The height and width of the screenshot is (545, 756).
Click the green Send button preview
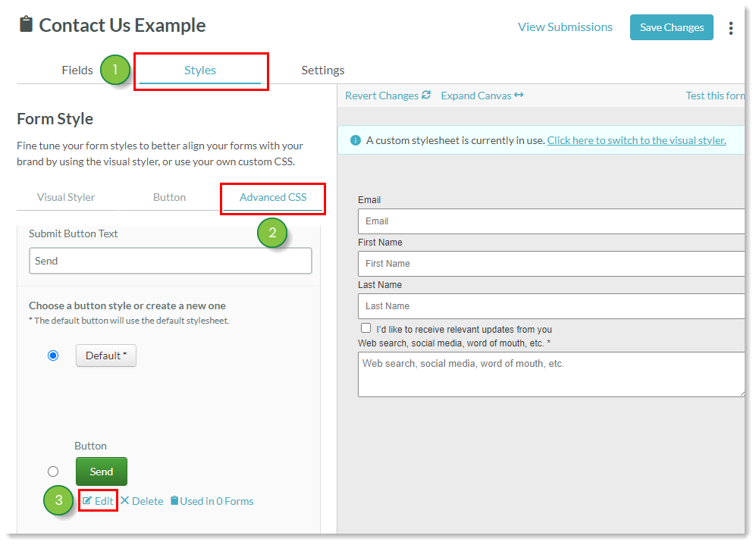[x=102, y=471]
